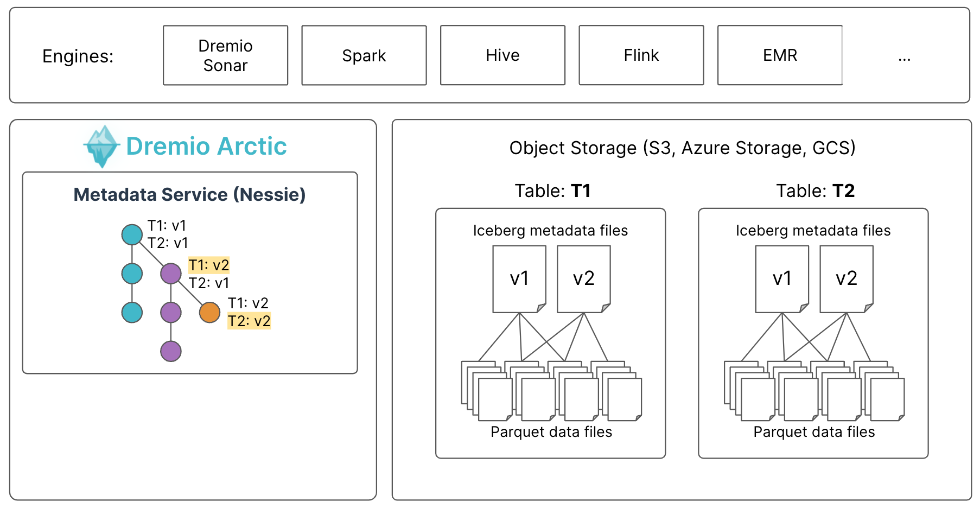The image size is (980, 508).
Task: Select the Hive engine box
Action: click(502, 55)
